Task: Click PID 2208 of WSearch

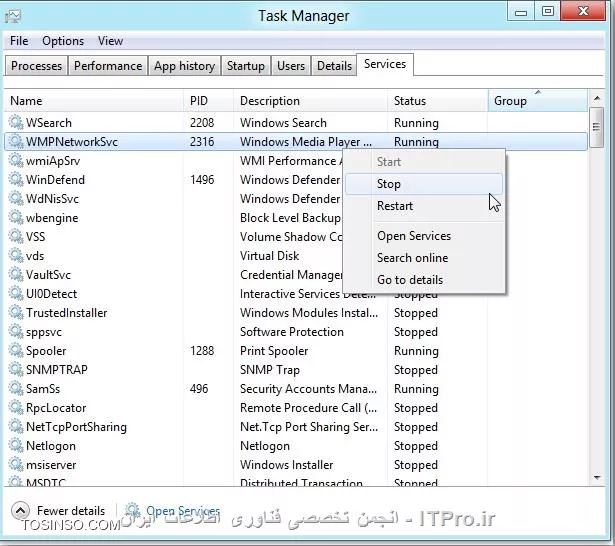Action: [x=202, y=123]
